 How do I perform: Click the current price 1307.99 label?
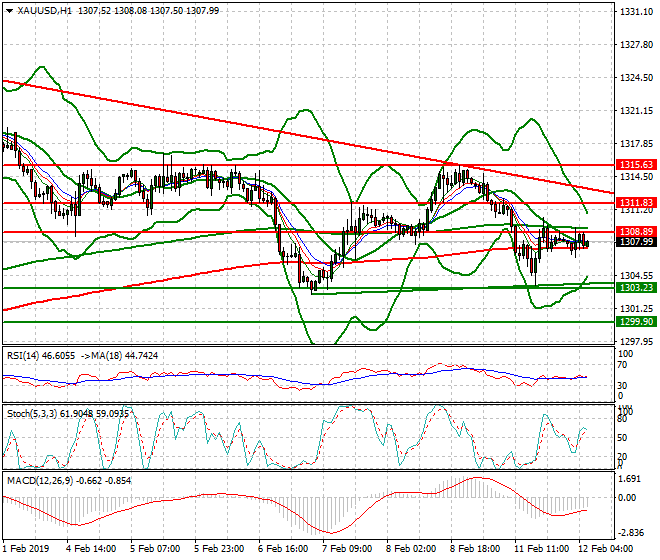click(636, 242)
